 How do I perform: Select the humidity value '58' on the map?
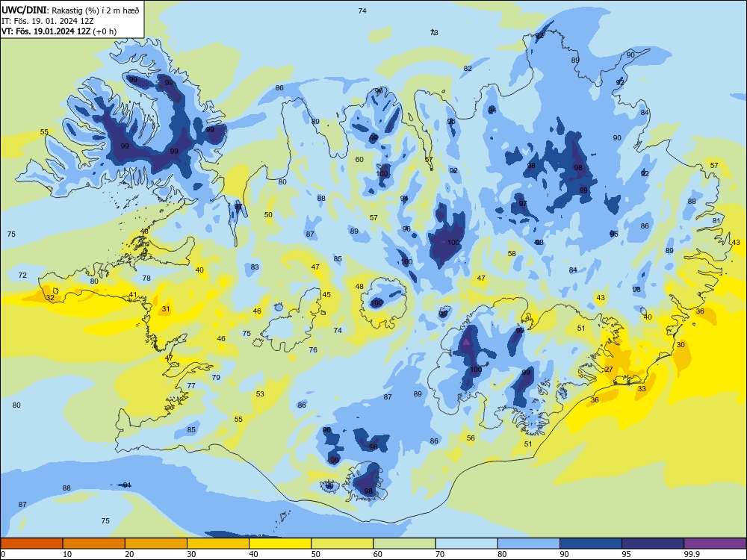(x=512, y=253)
